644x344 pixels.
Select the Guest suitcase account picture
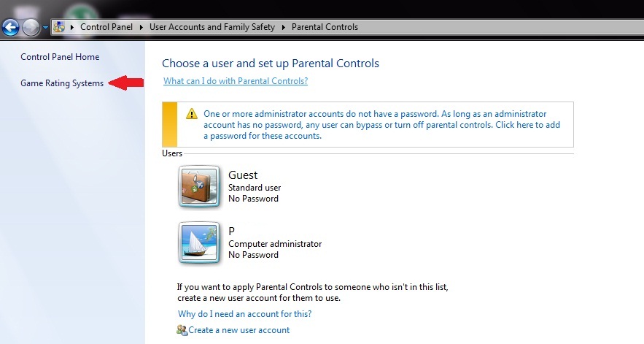[x=199, y=186]
